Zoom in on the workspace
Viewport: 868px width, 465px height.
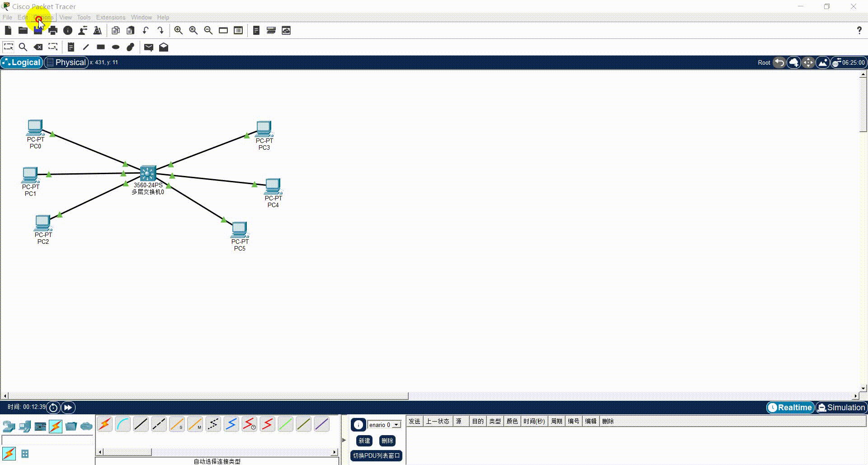point(179,30)
